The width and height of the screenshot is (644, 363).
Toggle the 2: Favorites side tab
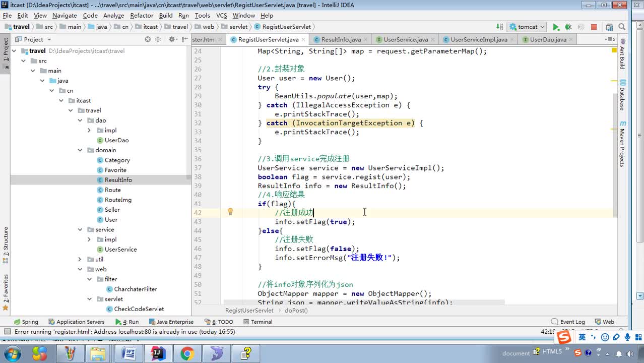coord(6,292)
